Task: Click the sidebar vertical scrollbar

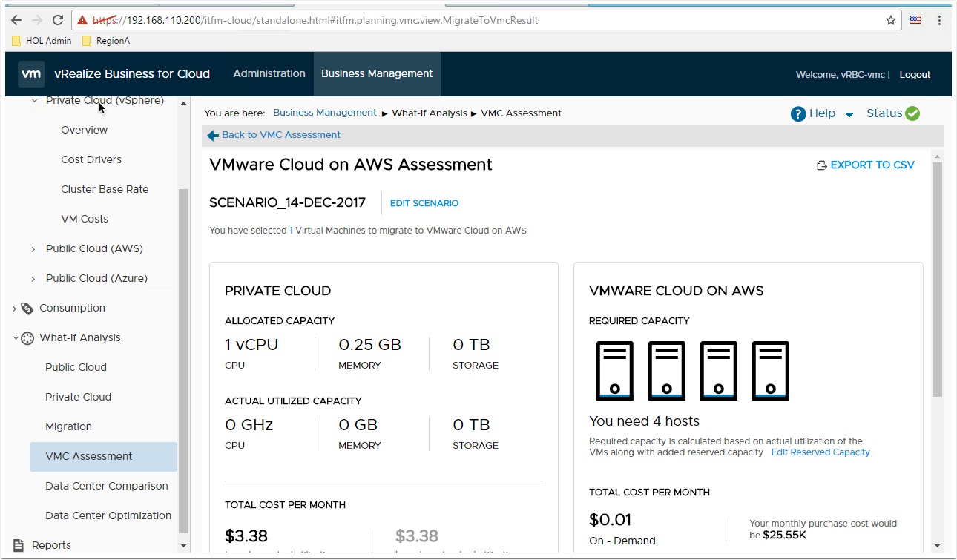Action: (x=183, y=360)
